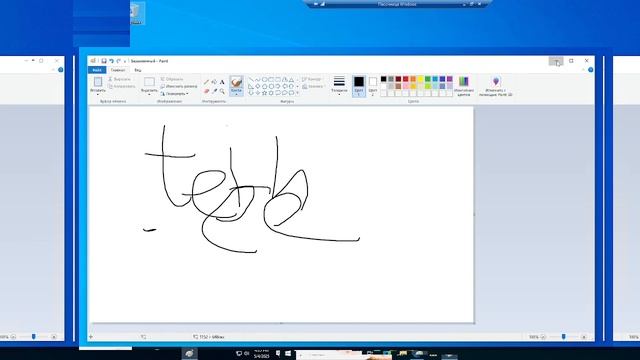The height and width of the screenshot is (360, 640).
Task: Select the oval shape
Action: point(264,80)
